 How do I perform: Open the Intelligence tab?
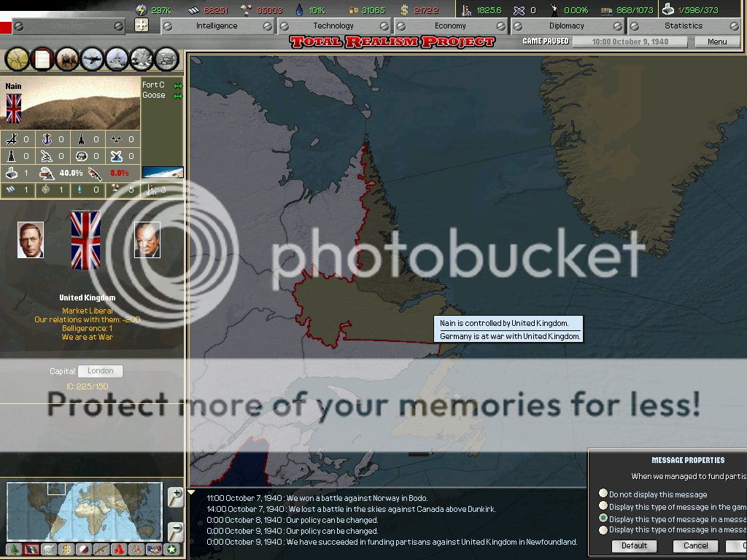click(217, 26)
